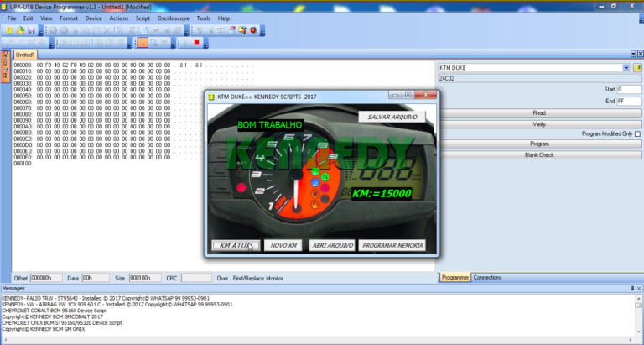Open the Oscilloscope menu
This screenshot has height=345, width=644.
point(174,18)
